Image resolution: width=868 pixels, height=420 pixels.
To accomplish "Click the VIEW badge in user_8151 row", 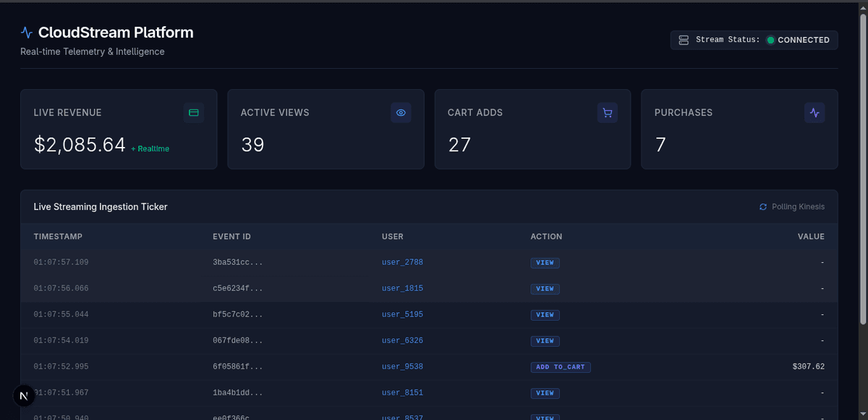I will tap(545, 393).
